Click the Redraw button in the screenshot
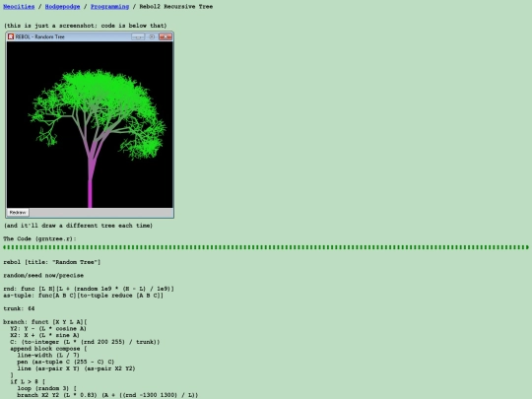The height and width of the screenshot is (399, 532). (x=18, y=213)
